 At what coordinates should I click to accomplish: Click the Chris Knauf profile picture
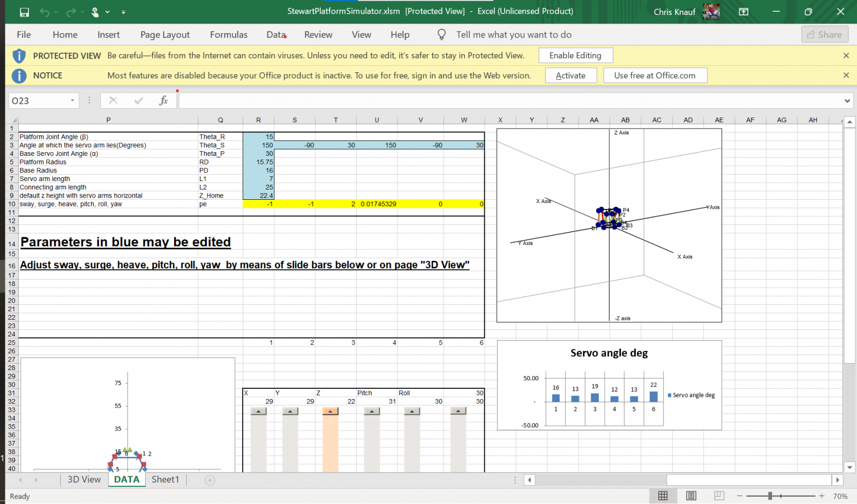[711, 11]
